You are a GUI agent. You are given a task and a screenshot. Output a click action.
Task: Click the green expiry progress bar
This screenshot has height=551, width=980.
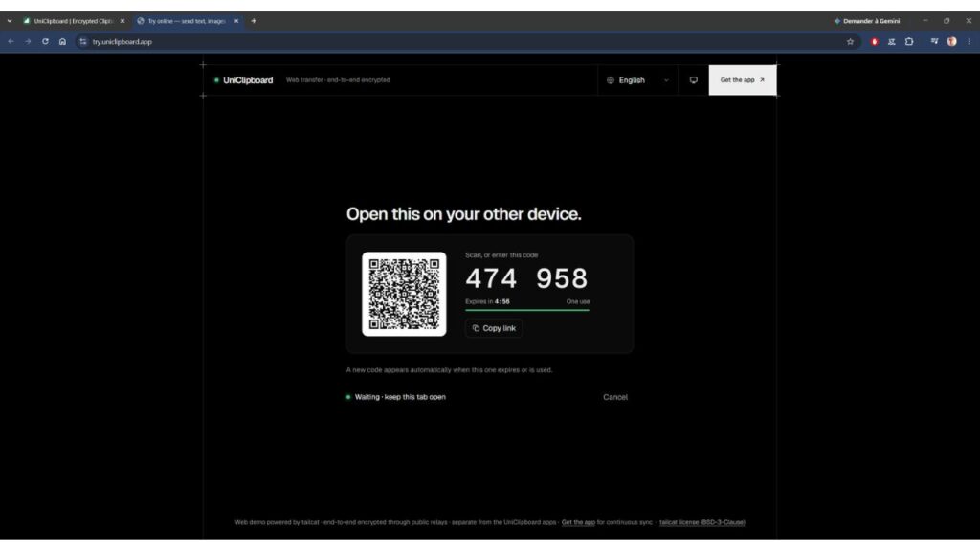pyautogui.click(x=527, y=310)
